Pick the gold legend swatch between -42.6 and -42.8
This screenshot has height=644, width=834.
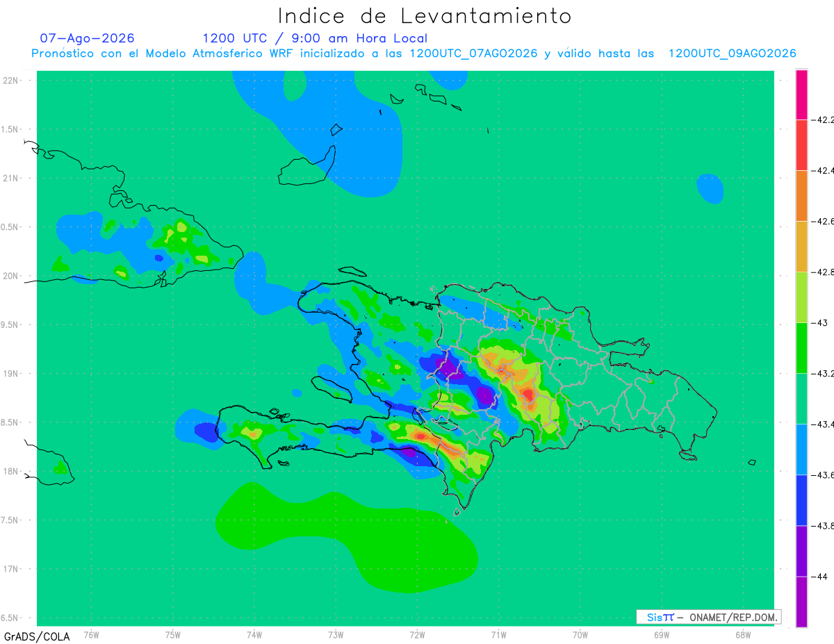(801, 247)
